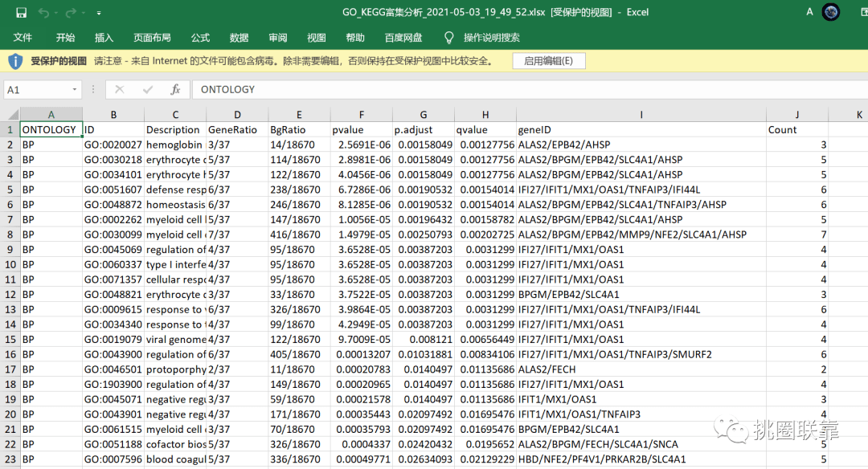
Task: Click cell 0.008121
Action: click(424, 339)
